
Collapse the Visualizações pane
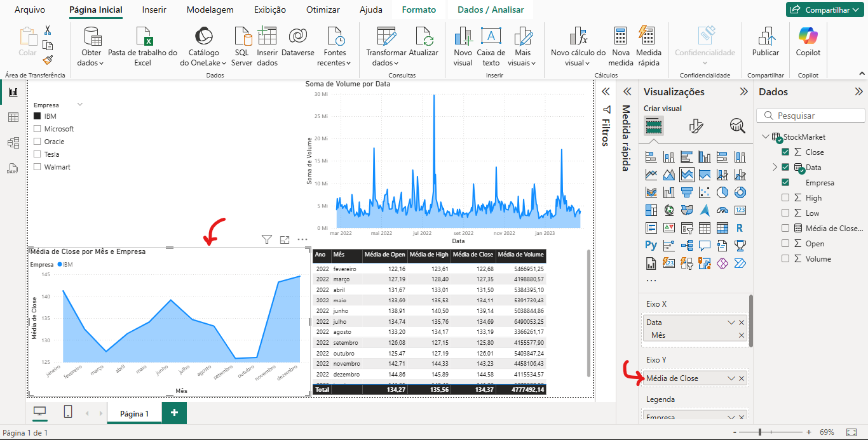[x=743, y=91]
